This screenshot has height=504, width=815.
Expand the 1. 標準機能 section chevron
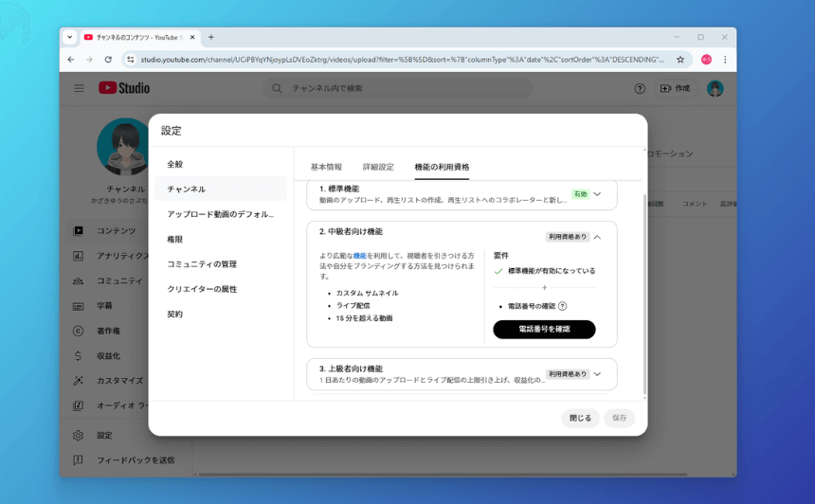tap(597, 194)
